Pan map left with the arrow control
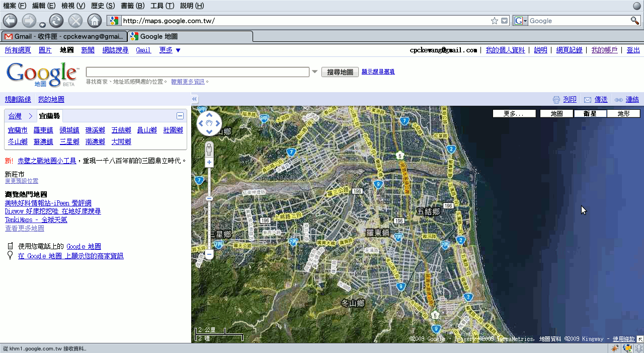Image resolution: width=644 pixels, height=353 pixels. 201,123
